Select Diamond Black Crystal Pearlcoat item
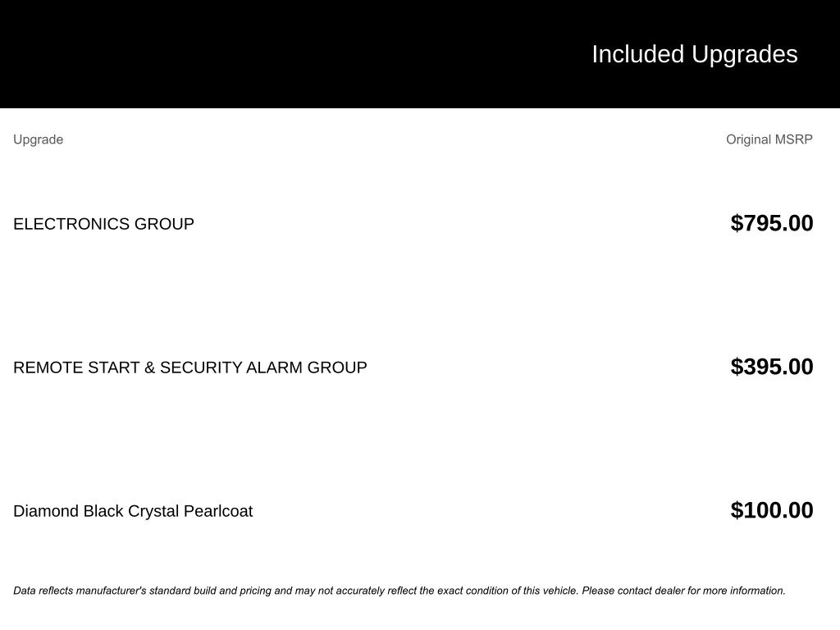840x630 pixels. [x=133, y=511]
